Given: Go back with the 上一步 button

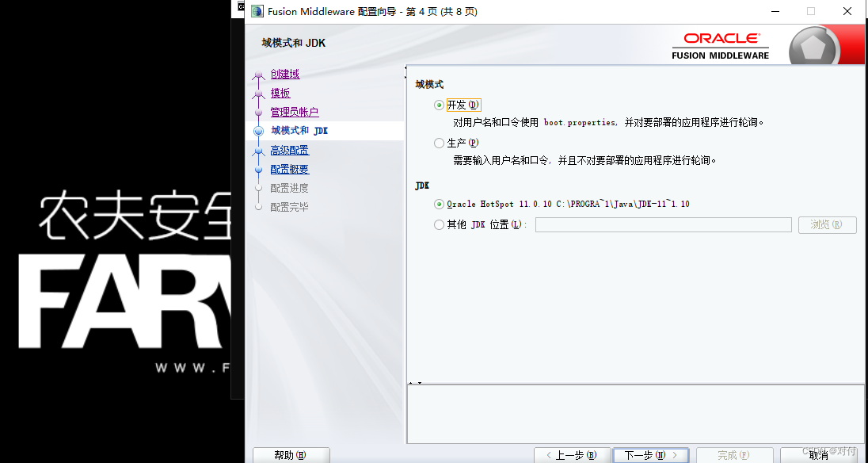Looking at the screenshot, I should point(572,455).
